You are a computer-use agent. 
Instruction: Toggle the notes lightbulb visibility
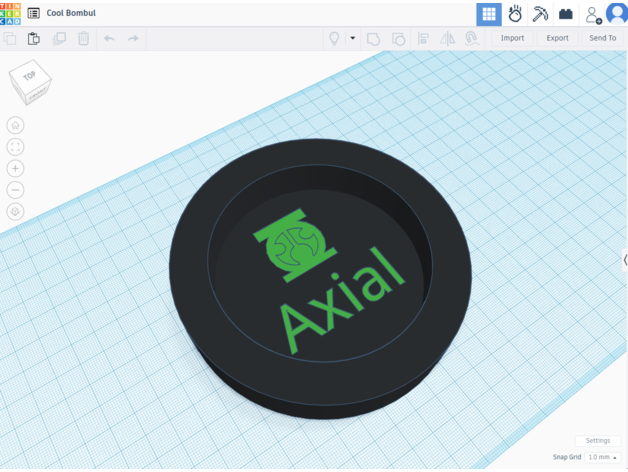click(335, 39)
